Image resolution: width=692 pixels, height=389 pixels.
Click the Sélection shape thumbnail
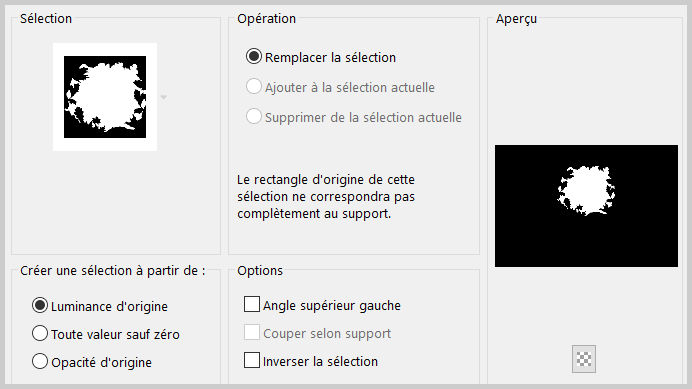(x=105, y=97)
